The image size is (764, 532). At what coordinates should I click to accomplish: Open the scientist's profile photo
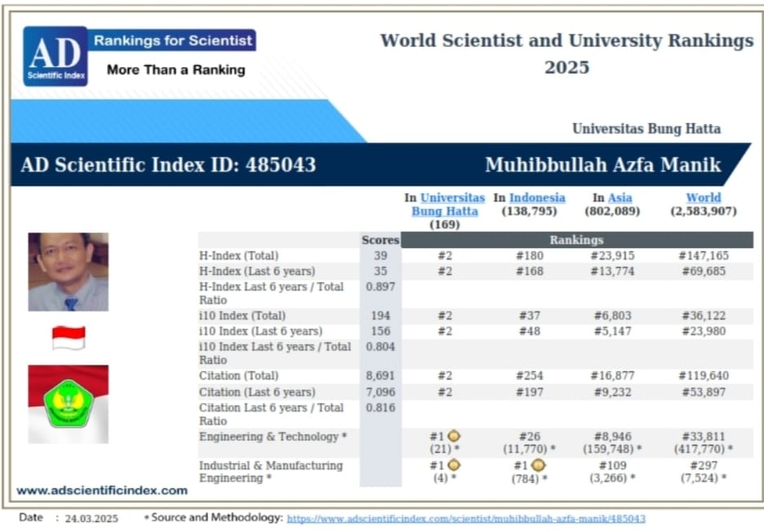pos(69,272)
